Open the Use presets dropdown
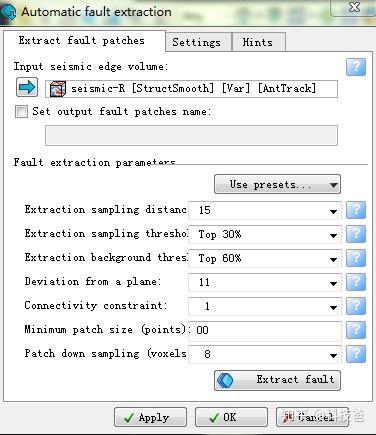Viewport: 376px width, 435px height. (x=277, y=184)
